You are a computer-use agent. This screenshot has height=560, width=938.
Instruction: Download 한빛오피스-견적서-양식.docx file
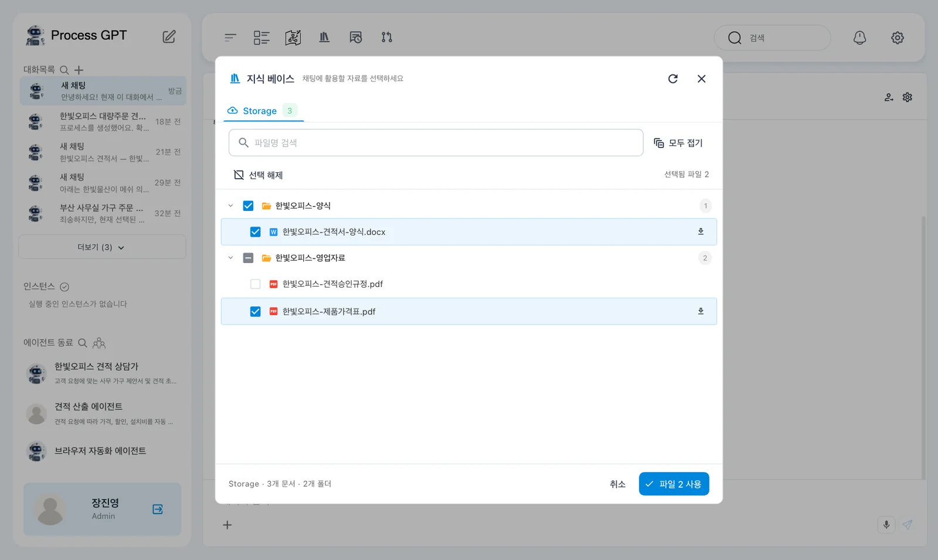click(701, 231)
